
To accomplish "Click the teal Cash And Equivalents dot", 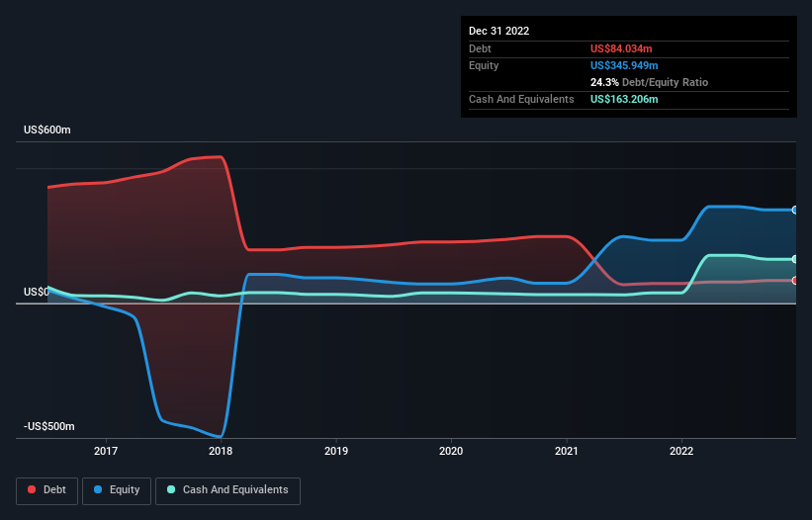I will point(171,489).
